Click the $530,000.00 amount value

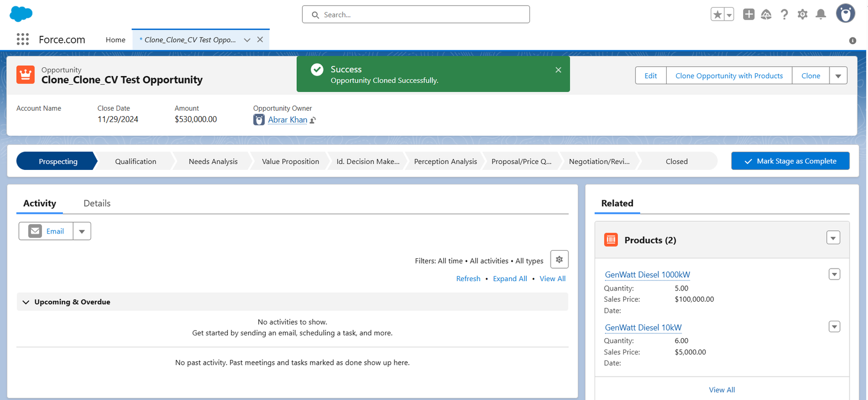pyautogui.click(x=196, y=119)
